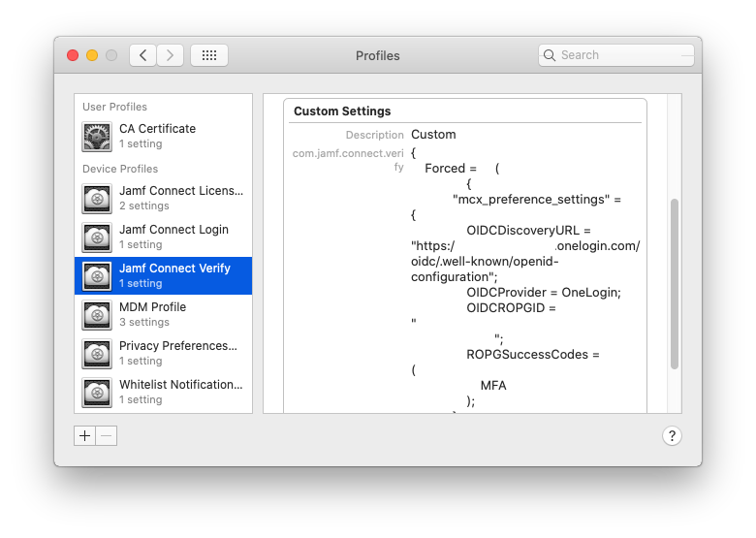Click the details pane vertical scrollbar thumb
The image size is (756, 538).
[x=675, y=284]
